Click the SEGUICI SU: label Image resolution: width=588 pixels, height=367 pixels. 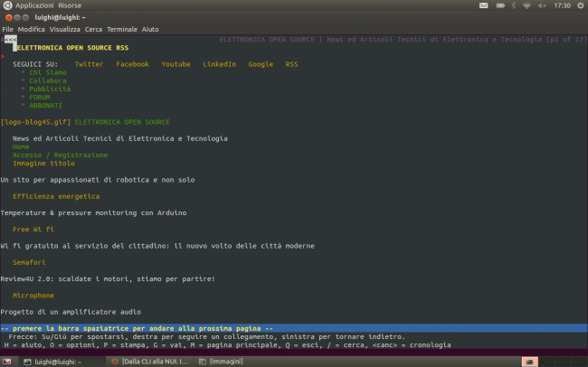point(35,64)
